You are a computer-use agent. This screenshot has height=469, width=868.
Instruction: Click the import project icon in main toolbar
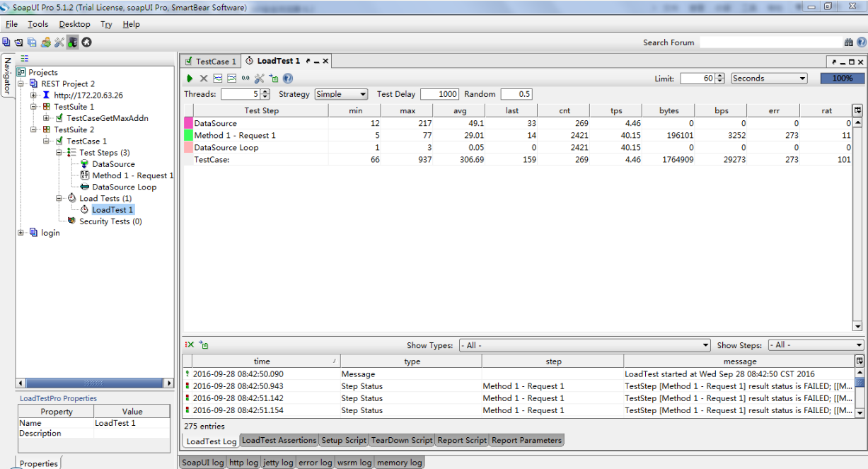click(x=19, y=42)
